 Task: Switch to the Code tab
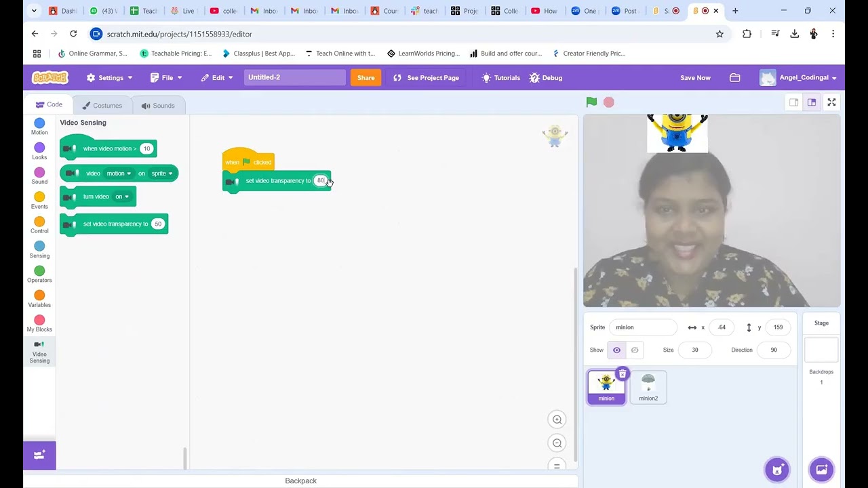pyautogui.click(x=49, y=105)
